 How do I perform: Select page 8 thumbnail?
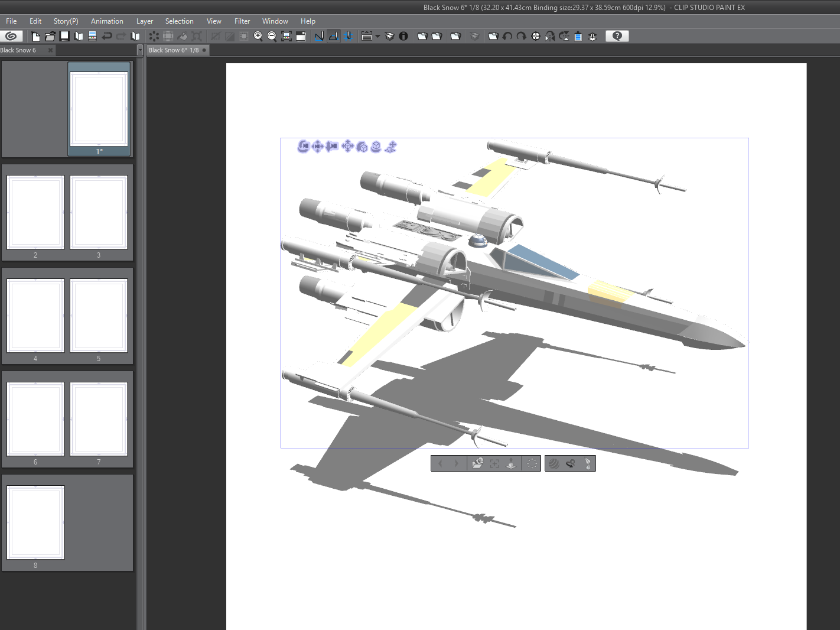click(35, 522)
